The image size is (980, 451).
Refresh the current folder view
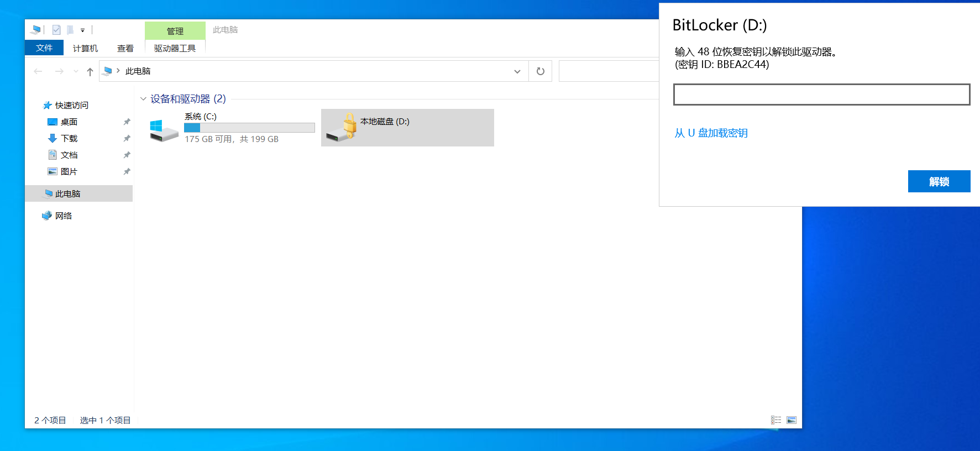click(x=541, y=71)
